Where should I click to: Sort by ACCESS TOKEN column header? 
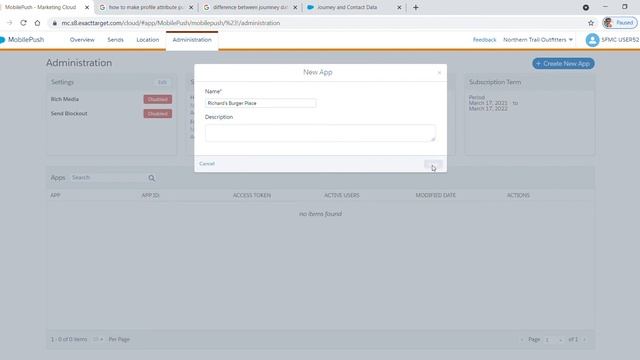tap(252, 196)
